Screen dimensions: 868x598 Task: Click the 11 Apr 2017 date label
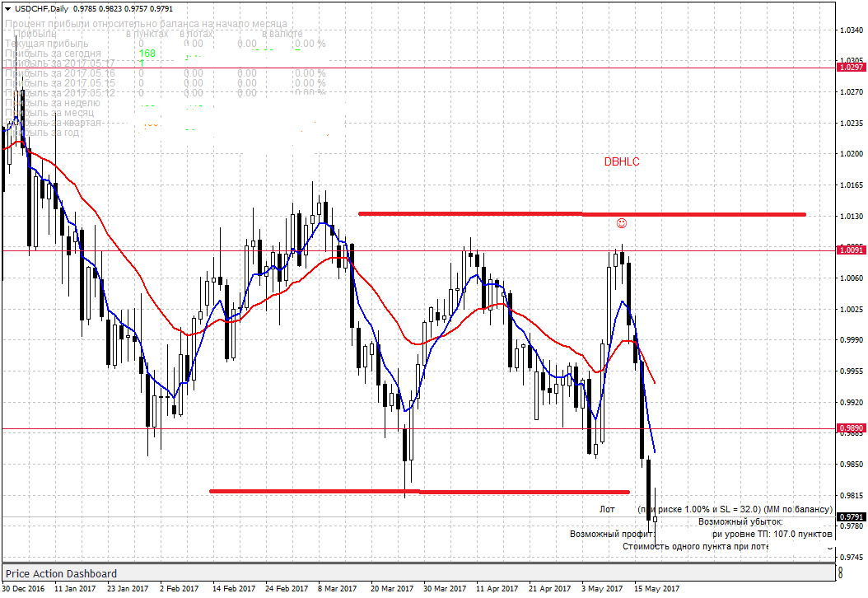(497, 589)
